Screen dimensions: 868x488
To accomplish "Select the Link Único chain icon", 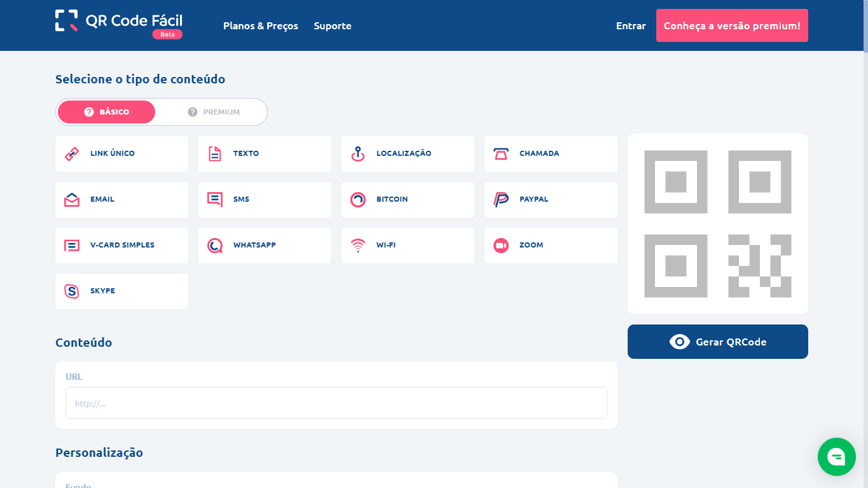I will 72,154.
